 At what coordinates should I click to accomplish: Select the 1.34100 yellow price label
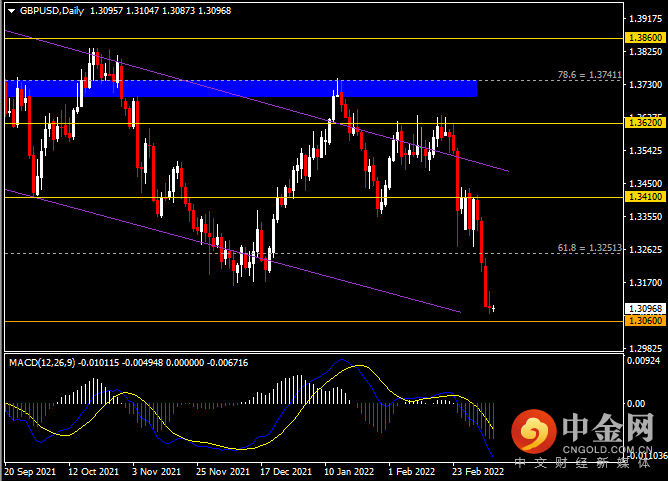[x=645, y=196]
